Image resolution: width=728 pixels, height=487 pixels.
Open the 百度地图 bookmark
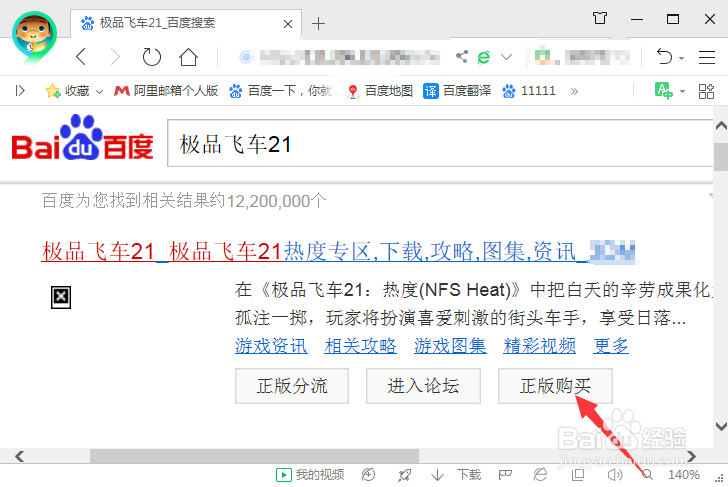(x=379, y=91)
